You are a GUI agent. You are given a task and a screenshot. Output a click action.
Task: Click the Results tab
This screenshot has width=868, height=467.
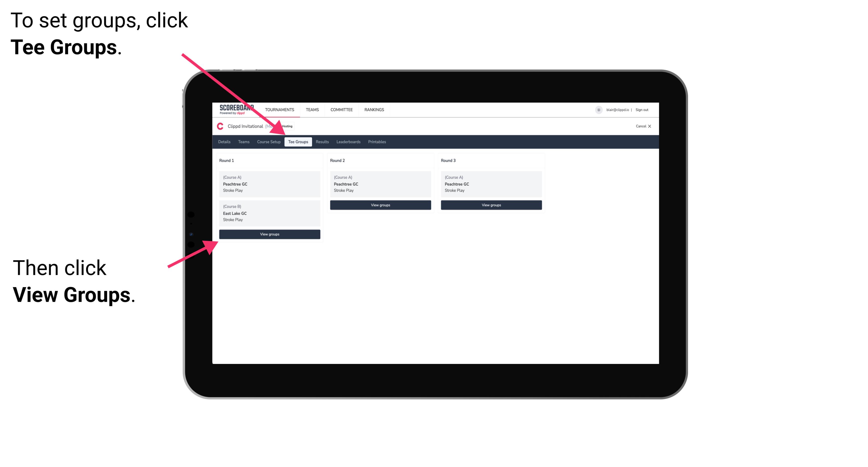pos(321,142)
